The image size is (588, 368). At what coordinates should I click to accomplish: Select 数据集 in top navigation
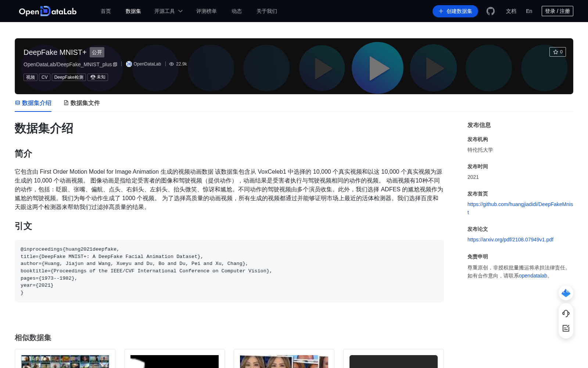pos(133,11)
